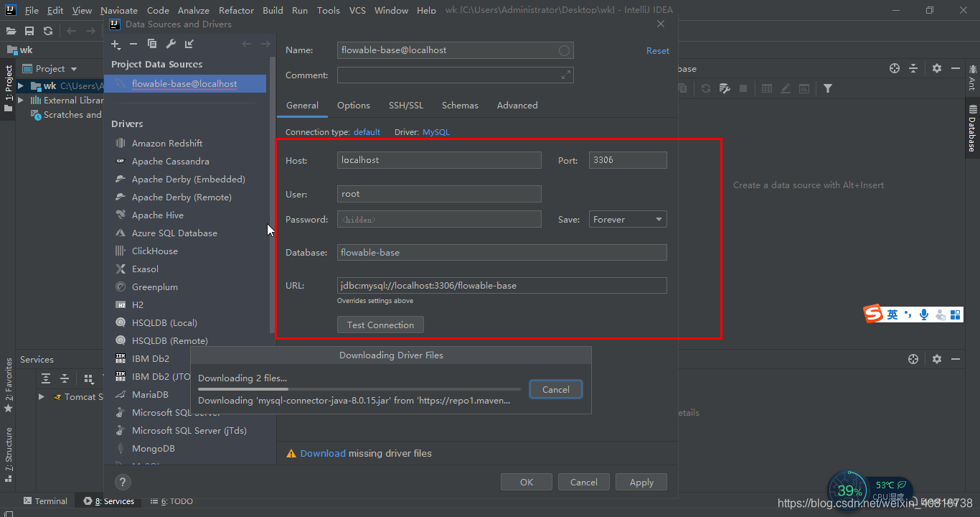Toggle the Ant side tool window
Image resolution: width=980 pixels, height=517 pixels.
972,77
